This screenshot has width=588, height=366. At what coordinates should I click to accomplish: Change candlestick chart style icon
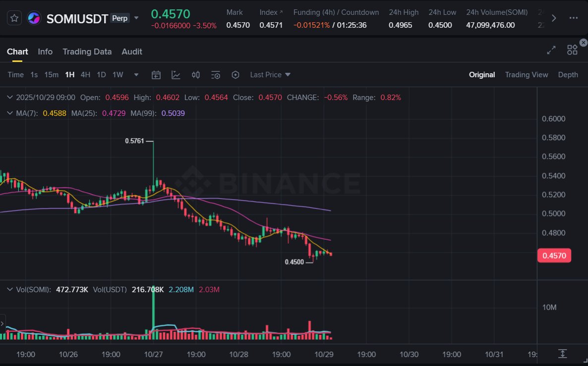pyautogui.click(x=196, y=75)
